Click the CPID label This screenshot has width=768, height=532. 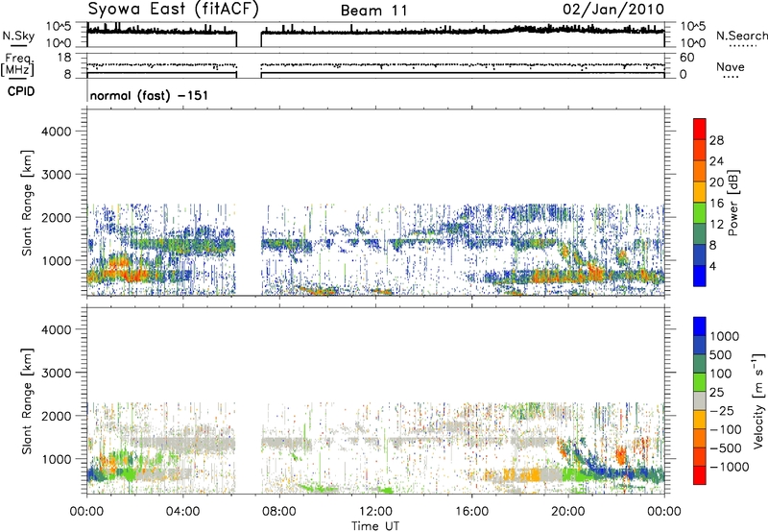pos(21,91)
